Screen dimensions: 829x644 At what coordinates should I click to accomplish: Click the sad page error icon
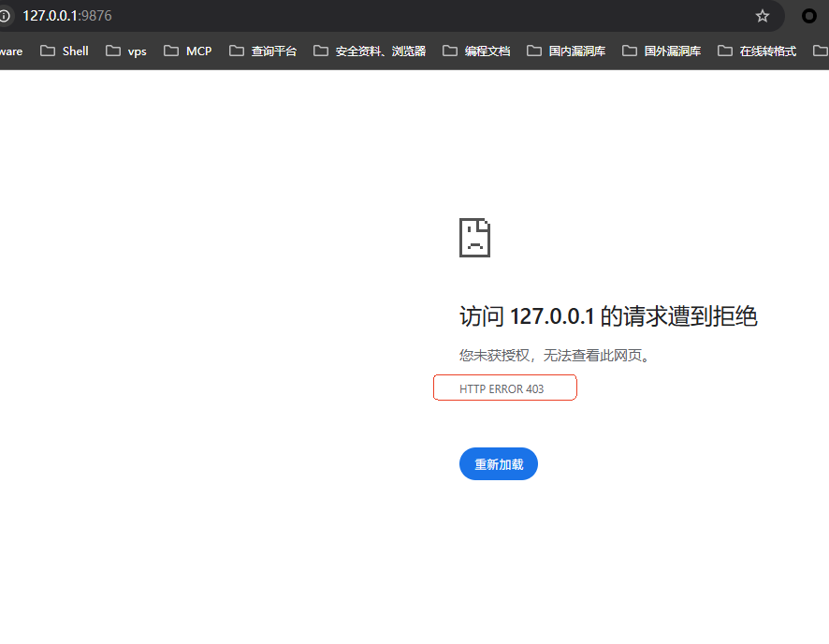[475, 238]
